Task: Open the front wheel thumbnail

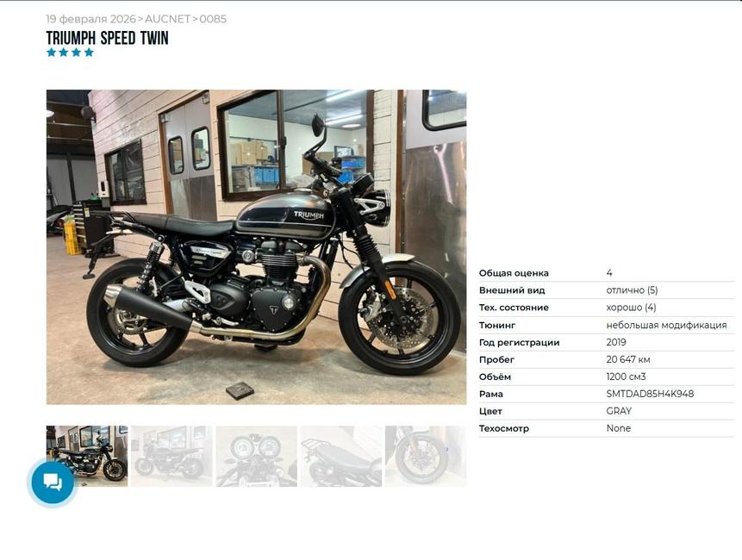Action: tap(426, 456)
